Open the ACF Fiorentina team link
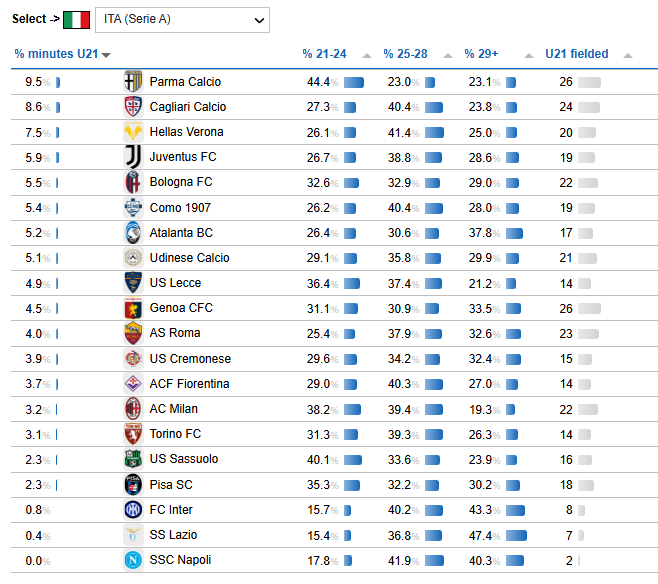Image resolution: width=658 pixels, height=584 pixels. click(x=189, y=383)
